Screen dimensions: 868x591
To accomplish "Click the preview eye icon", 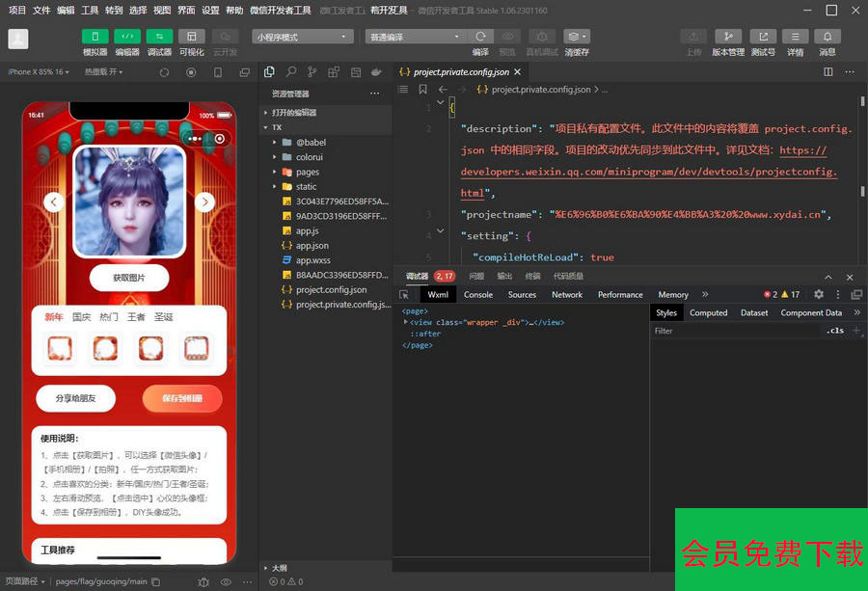I will [507, 37].
